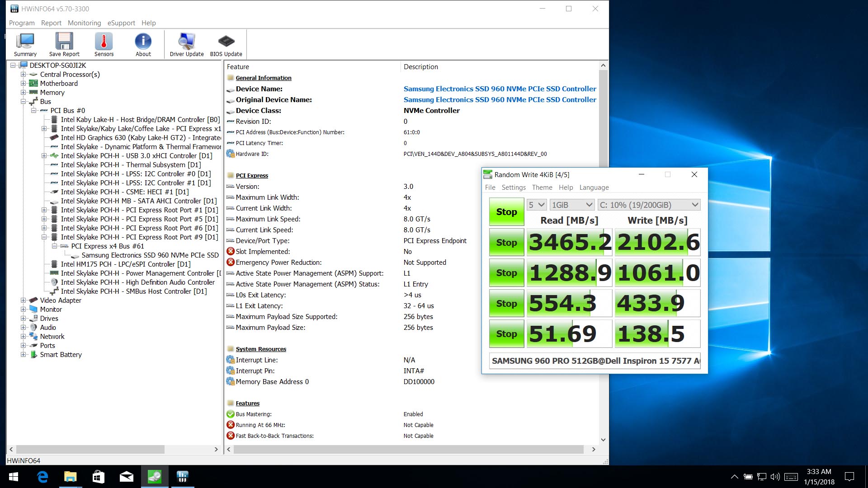
Task: Click the Video Adapter tree icon
Action: (x=33, y=300)
